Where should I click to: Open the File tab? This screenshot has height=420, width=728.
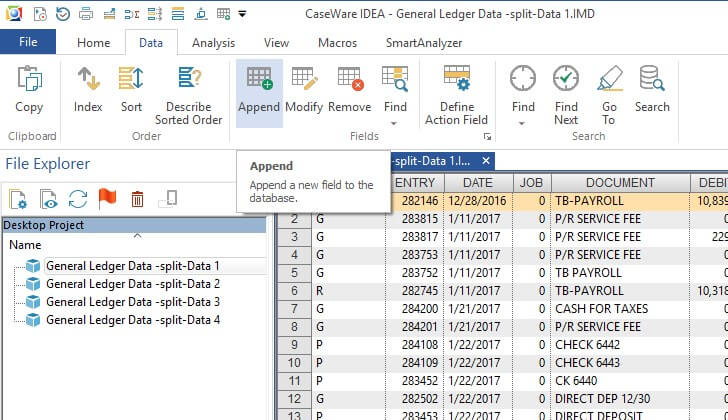[28, 42]
